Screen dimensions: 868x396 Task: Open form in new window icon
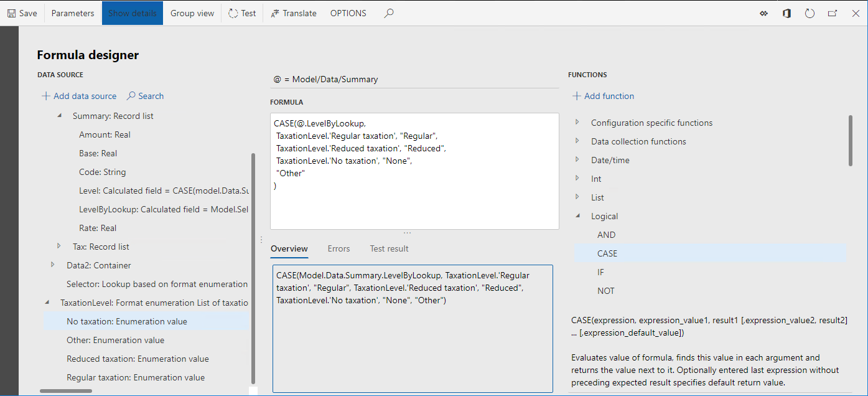[x=833, y=13]
